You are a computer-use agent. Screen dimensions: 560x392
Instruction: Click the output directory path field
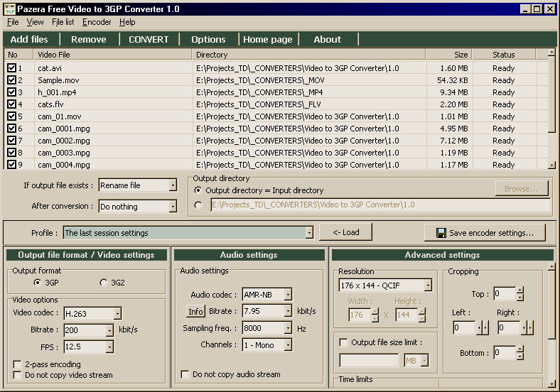point(380,205)
